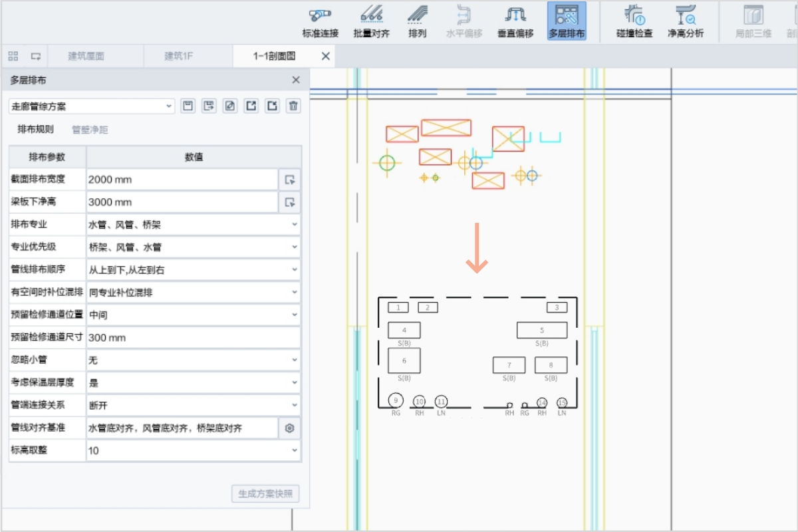Click the pick button beside 截面排布宽度
Image resolution: width=798 pixels, height=532 pixels.
click(289, 180)
